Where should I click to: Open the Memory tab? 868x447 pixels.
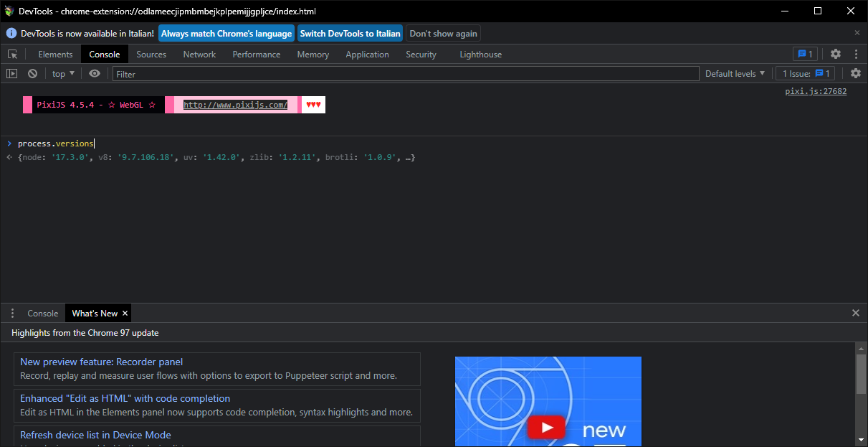[x=313, y=55]
